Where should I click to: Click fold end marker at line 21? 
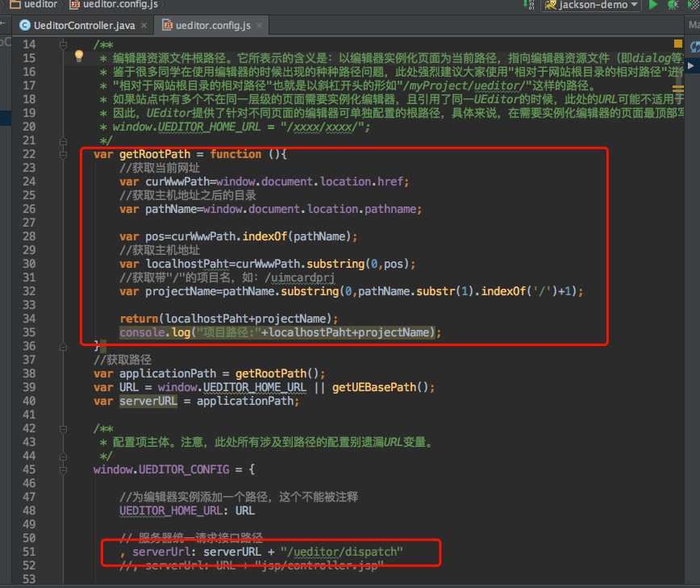coord(63,141)
